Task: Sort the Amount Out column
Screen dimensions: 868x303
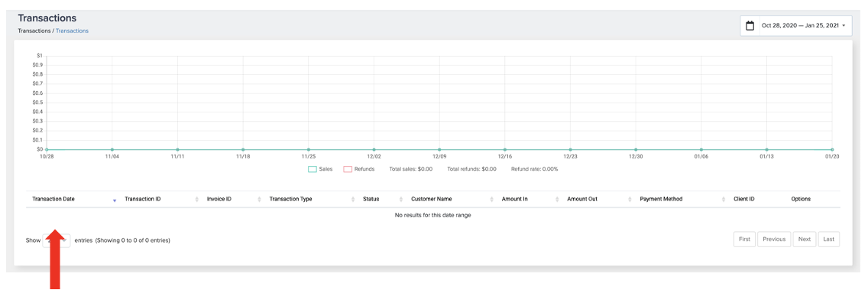Action: click(x=630, y=199)
